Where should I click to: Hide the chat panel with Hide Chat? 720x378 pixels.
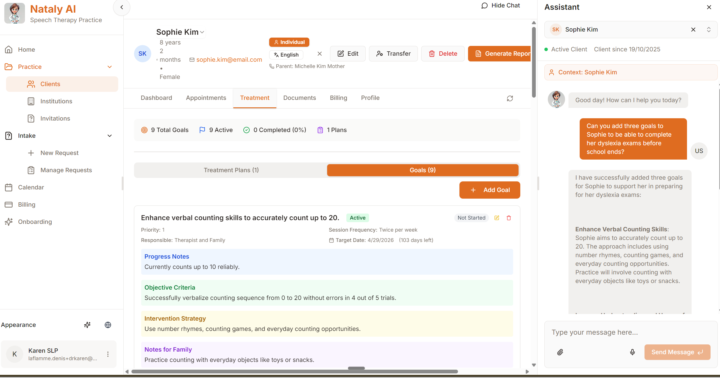tap(501, 6)
